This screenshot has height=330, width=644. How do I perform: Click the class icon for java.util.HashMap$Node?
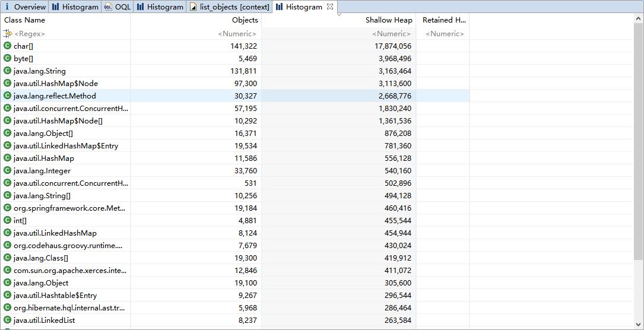pos(8,83)
